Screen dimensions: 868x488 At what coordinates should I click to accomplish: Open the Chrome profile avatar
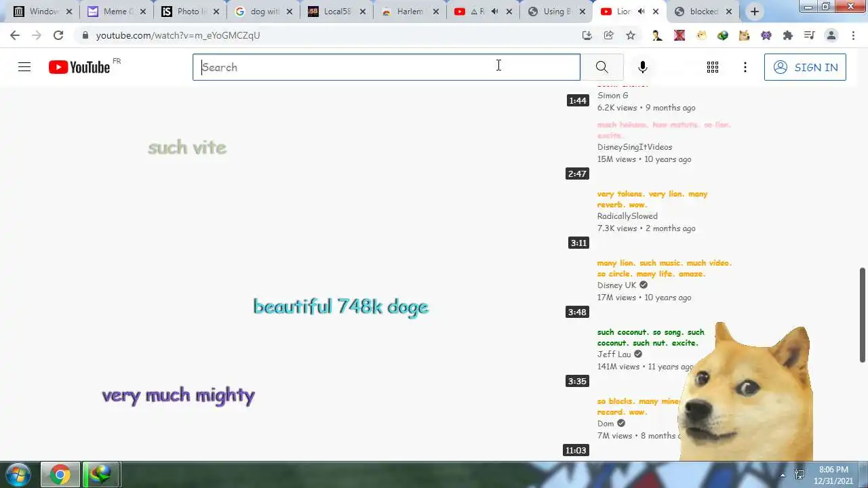tap(831, 35)
